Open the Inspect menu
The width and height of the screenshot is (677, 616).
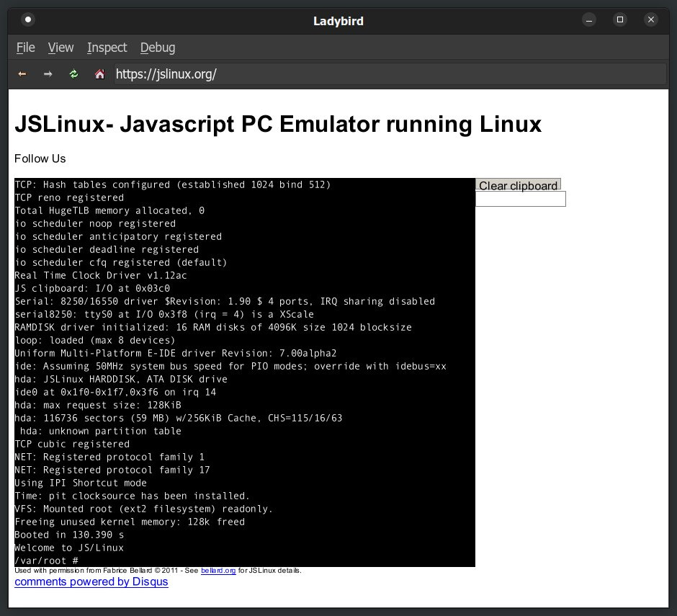[107, 48]
